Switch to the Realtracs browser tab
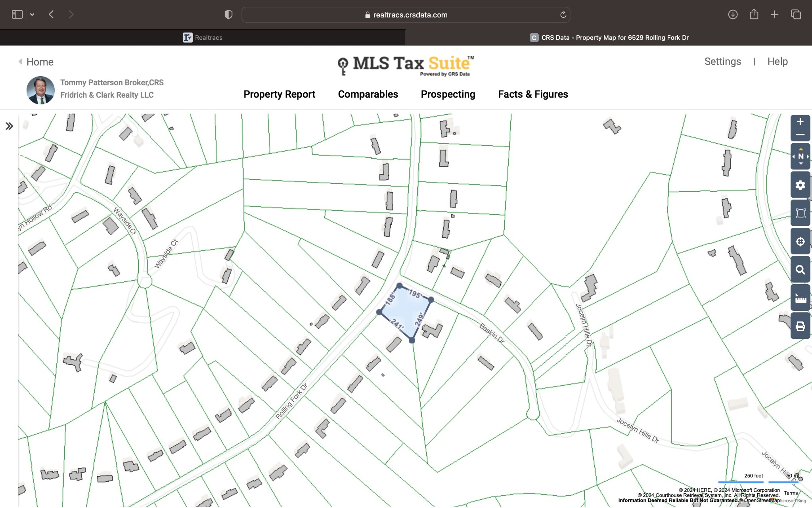 pyautogui.click(x=203, y=38)
